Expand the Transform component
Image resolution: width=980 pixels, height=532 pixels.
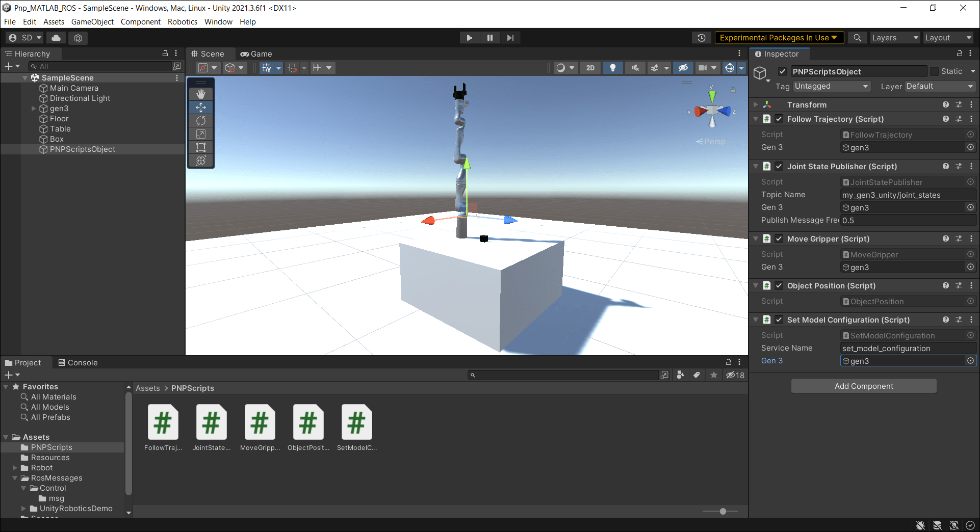point(756,105)
